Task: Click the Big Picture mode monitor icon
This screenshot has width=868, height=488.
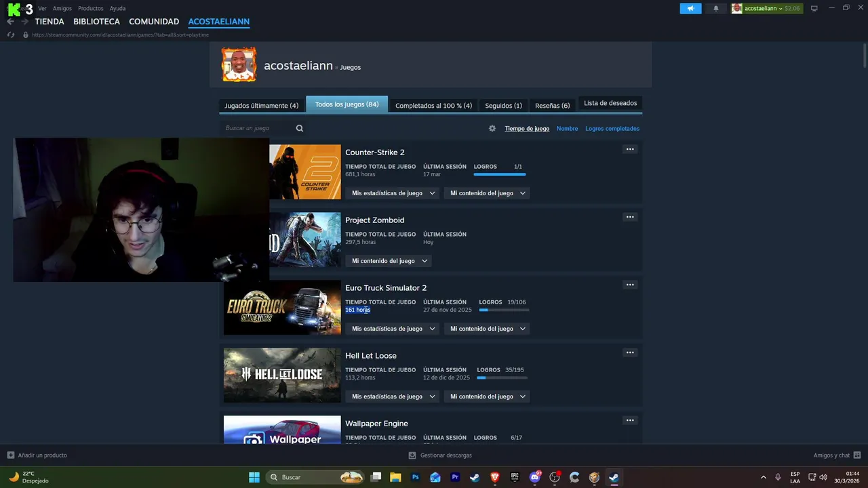Action: [814, 8]
